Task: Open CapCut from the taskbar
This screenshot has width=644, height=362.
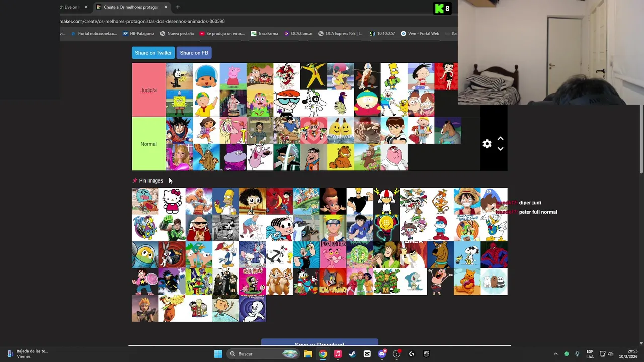Action: click(x=367, y=354)
